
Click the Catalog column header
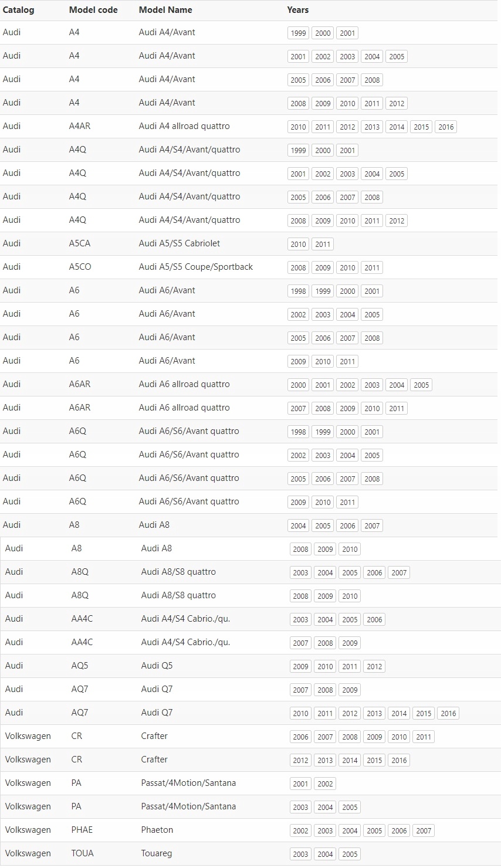pos(18,10)
